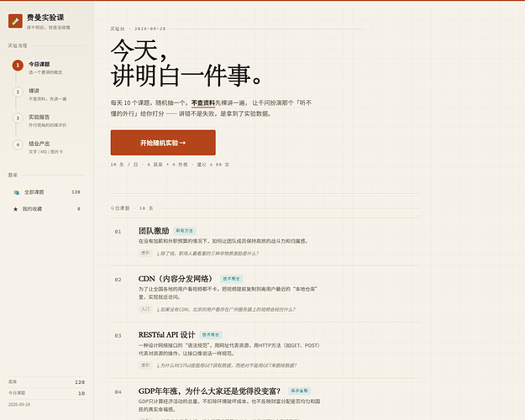Open topic 团队激励
This screenshot has width=525, height=420.
point(154,231)
